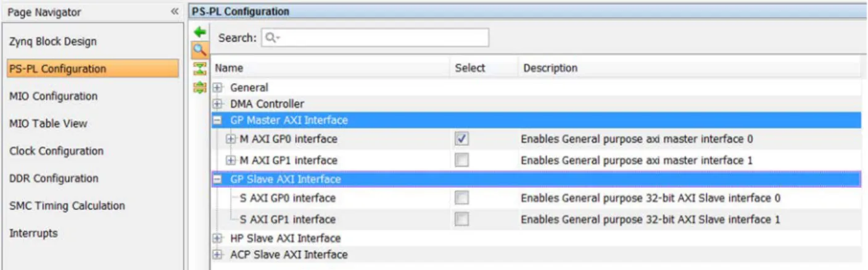The image size is (868, 270).
Task: Click inside the Search input field
Action: pyautogui.click(x=382, y=38)
